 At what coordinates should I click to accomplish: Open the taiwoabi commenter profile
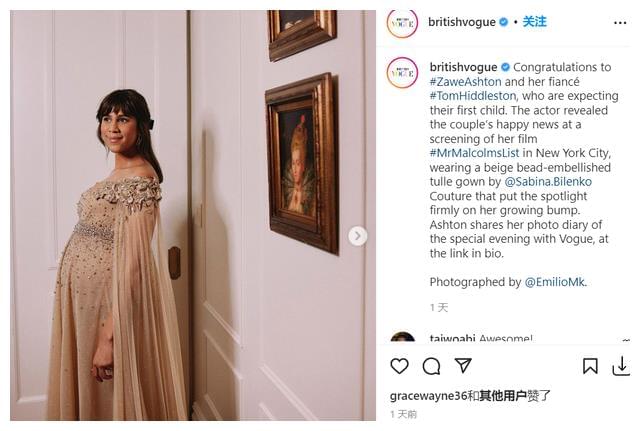tap(452, 339)
